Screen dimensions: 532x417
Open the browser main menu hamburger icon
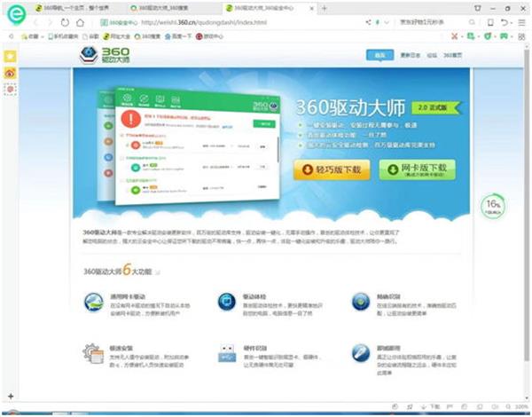click(522, 22)
